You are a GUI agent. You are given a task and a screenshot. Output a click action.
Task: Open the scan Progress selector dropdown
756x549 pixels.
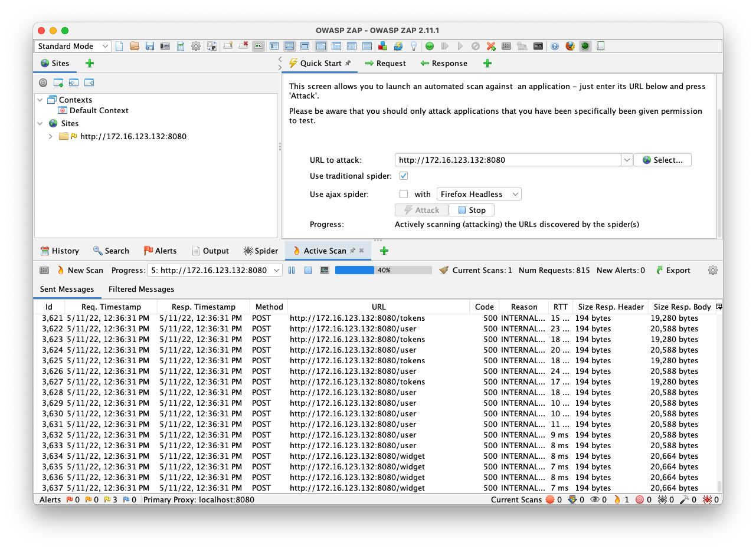[x=215, y=270]
